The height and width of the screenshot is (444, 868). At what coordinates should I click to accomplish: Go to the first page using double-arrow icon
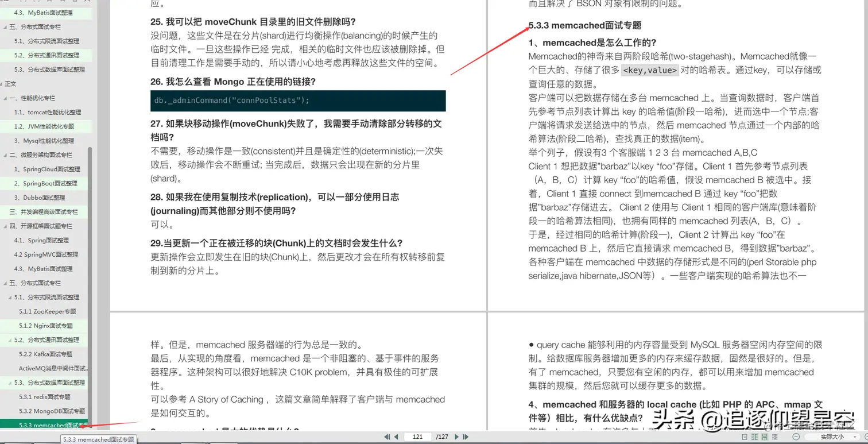(387, 437)
